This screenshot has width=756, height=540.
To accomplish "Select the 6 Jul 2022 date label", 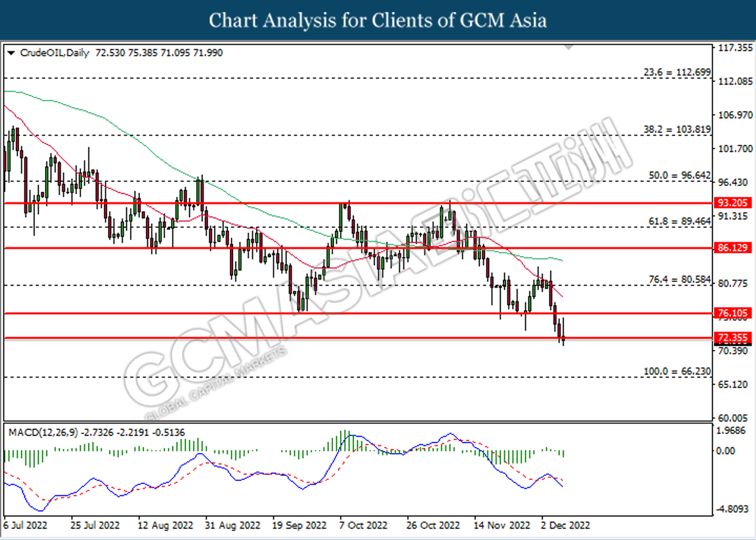I will click(x=25, y=525).
